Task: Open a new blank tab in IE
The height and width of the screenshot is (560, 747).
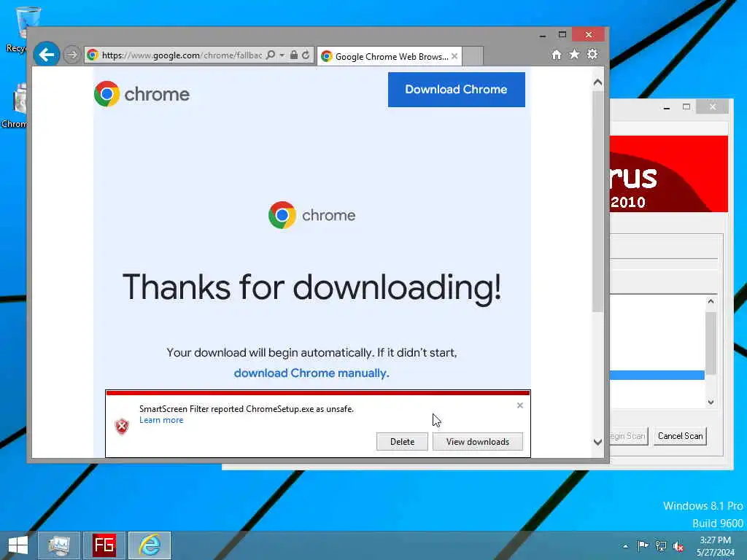Action: tap(473, 56)
